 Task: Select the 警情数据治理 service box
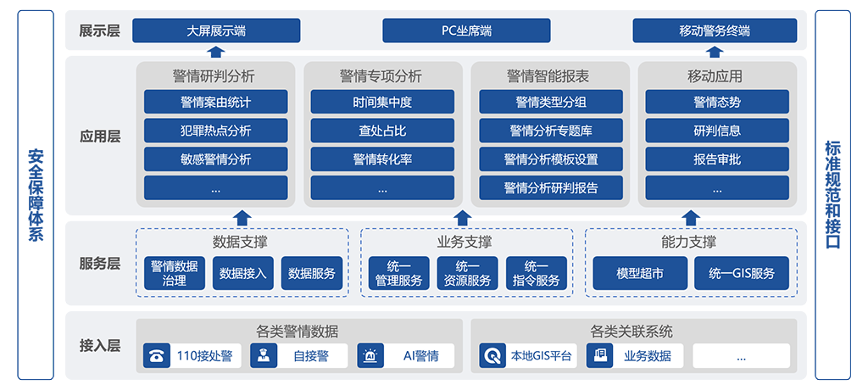click(175, 273)
